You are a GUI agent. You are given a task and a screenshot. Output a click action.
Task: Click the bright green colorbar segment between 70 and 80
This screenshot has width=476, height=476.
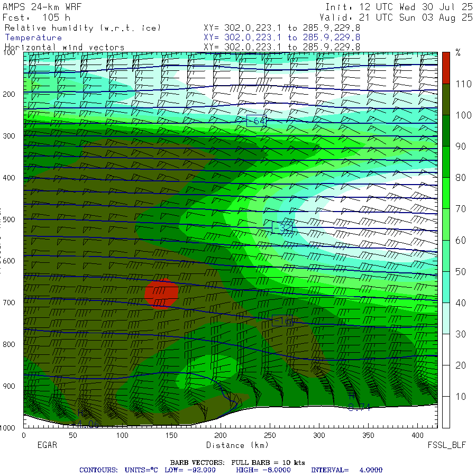tap(446, 193)
